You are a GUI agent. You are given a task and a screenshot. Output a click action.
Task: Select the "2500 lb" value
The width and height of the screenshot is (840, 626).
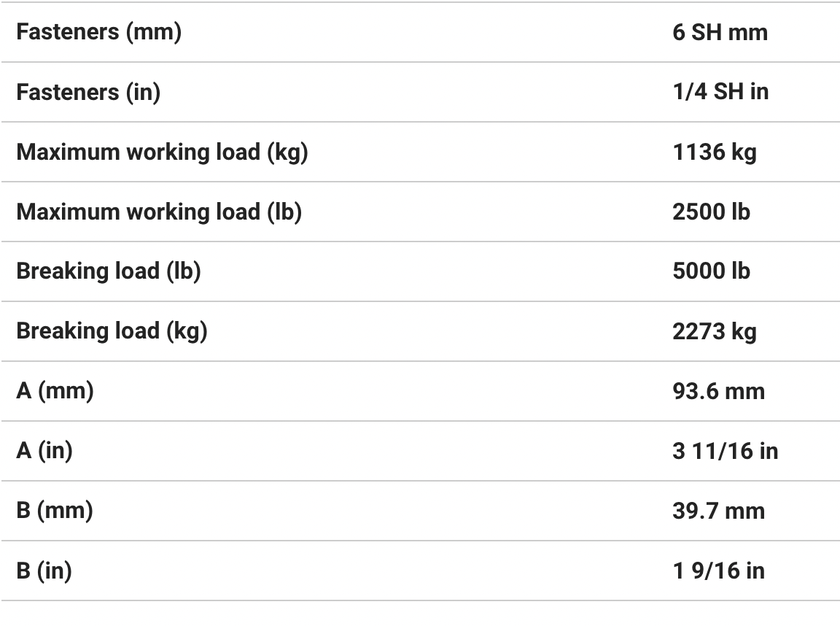pos(711,212)
